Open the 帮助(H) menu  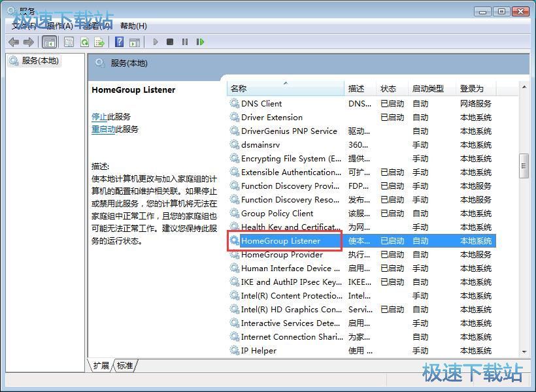[x=133, y=26]
